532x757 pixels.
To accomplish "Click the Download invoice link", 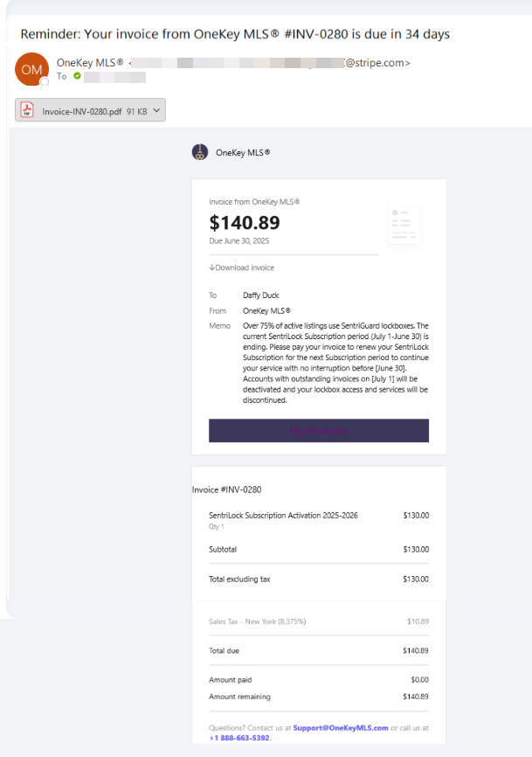I will (242, 267).
